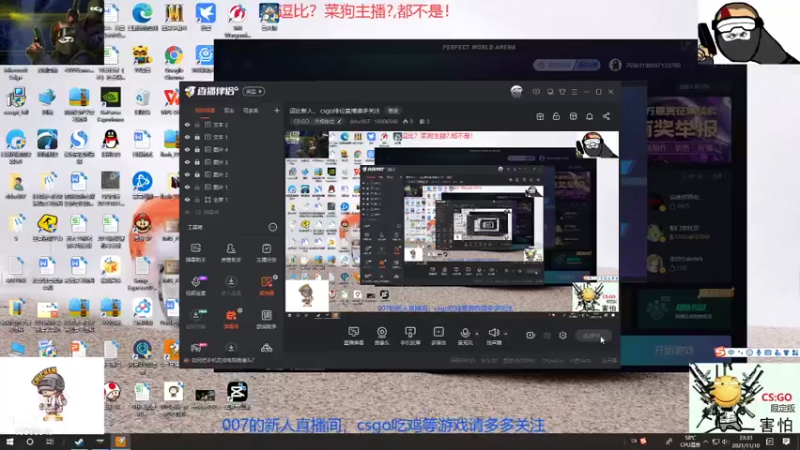Add a new scene with the plus icon

click(277, 110)
